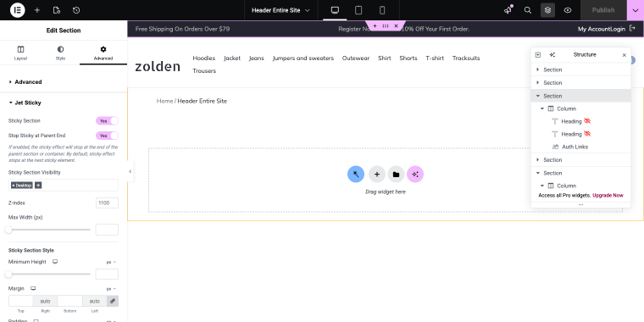The width and height of the screenshot is (644, 322).
Task: Collapse the left panel with the arrow handle
Action: click(x=130, y=171)
